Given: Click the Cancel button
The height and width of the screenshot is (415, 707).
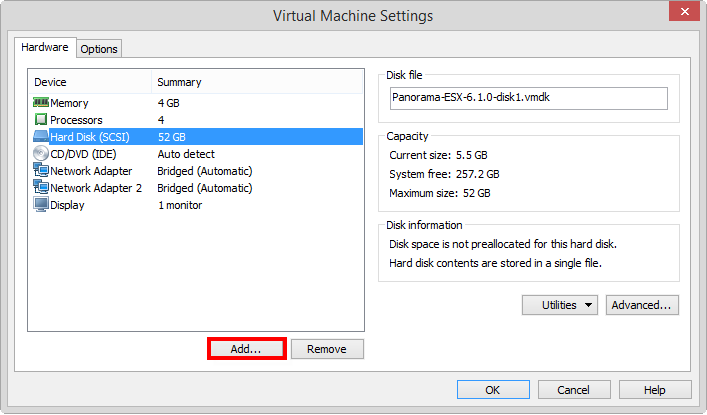Looking at the screenshot, I should tap(574, 390).
